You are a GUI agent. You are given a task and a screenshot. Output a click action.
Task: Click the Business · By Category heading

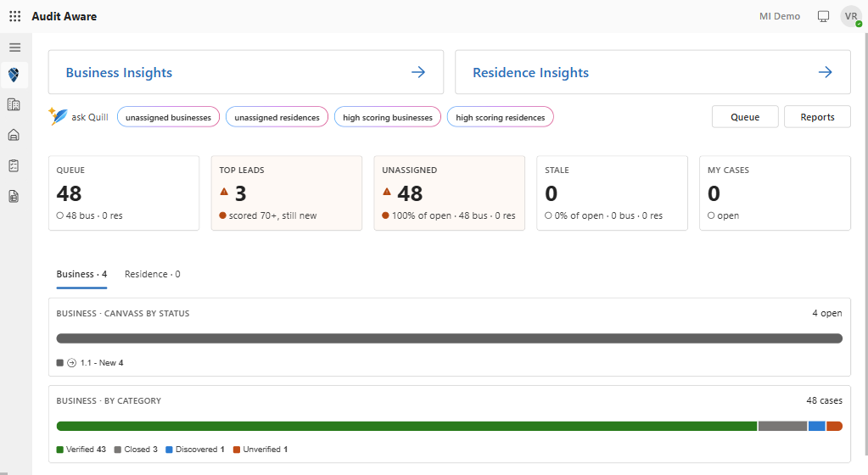pyautogui.click(x=109, y=401)
